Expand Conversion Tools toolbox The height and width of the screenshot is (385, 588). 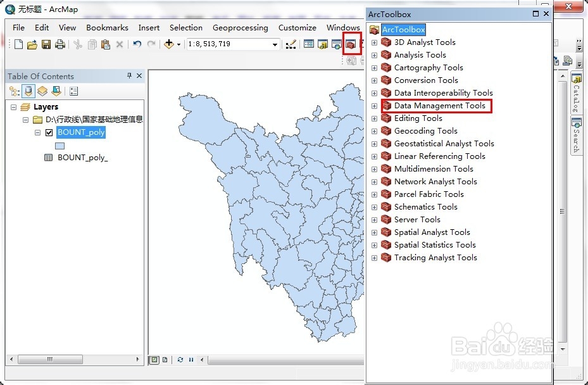click(x=374, y=80)
